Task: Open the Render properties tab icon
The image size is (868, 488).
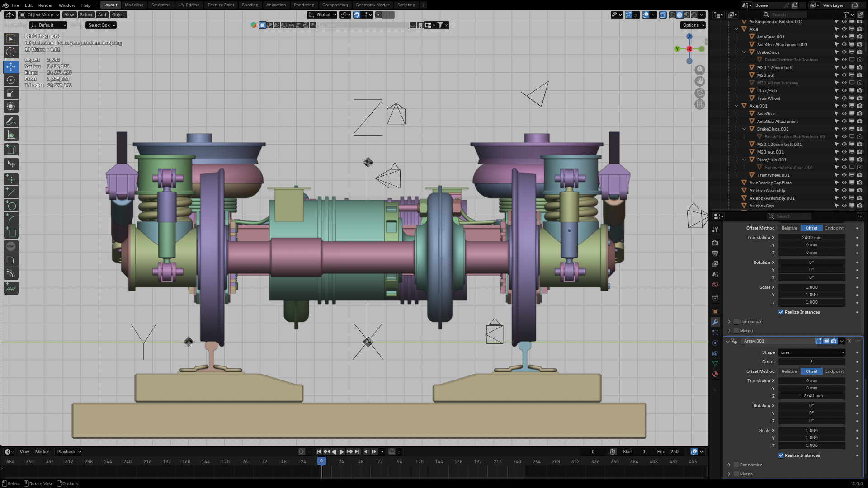Action: click(x=715, y=243)
